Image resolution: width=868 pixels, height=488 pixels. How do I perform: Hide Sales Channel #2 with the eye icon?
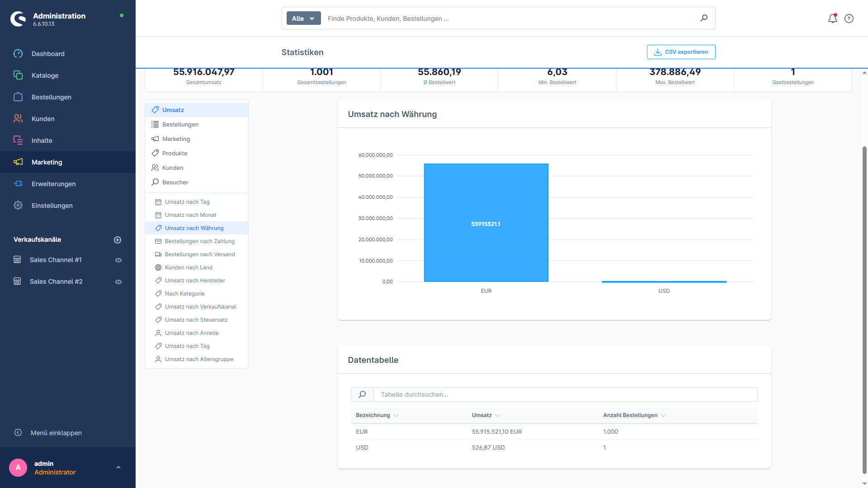coord(118,282)
